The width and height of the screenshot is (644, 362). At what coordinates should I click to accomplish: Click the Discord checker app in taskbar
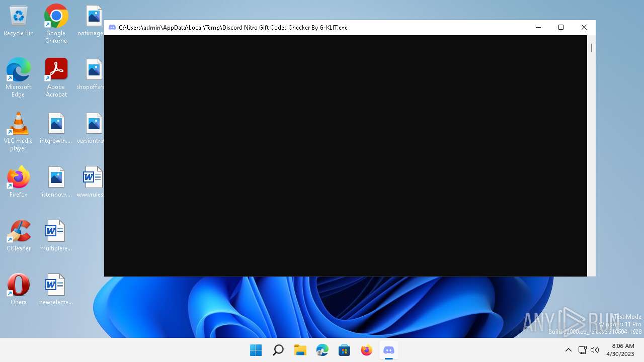[x=389, y=350]
